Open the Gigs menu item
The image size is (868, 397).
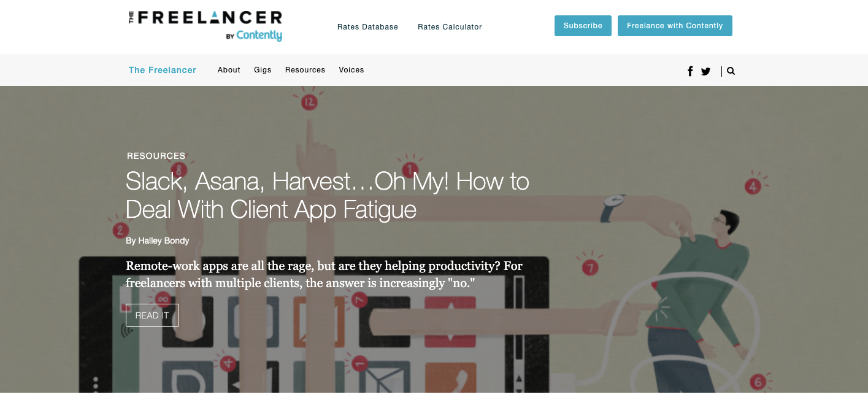263,70
